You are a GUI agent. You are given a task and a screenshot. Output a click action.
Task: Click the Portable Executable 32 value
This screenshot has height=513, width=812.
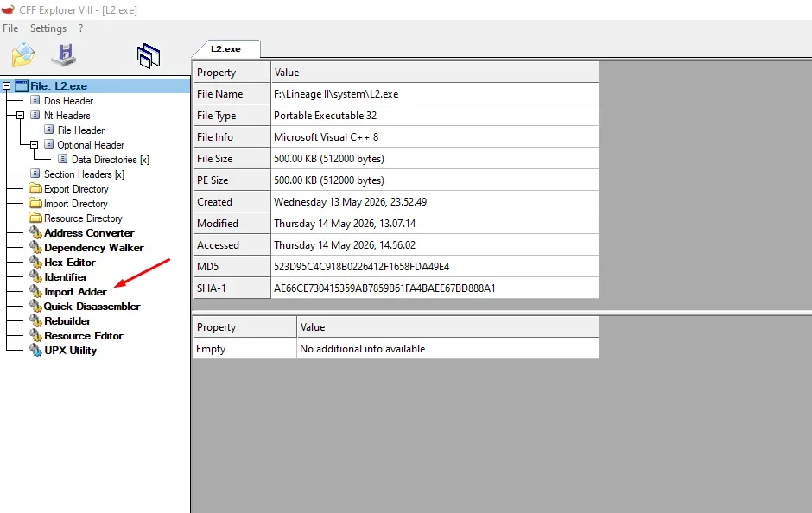tap(325, 116)
